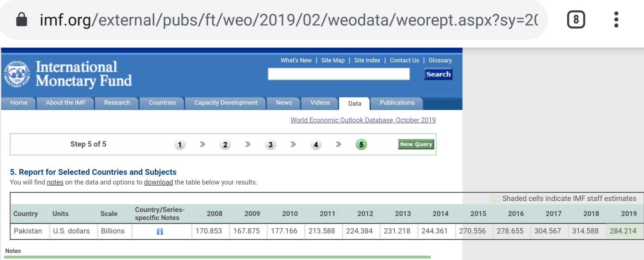Open the Site Index link

click(367, 60)
